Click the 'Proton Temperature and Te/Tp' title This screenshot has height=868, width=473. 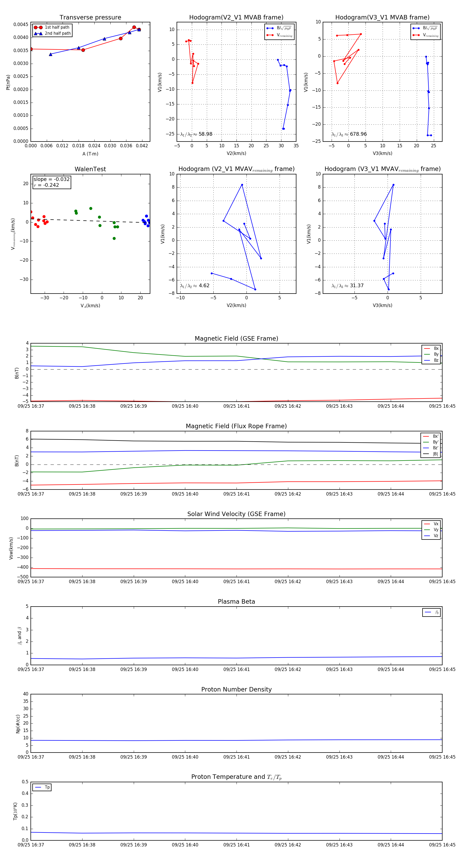[x=236, y=777]
